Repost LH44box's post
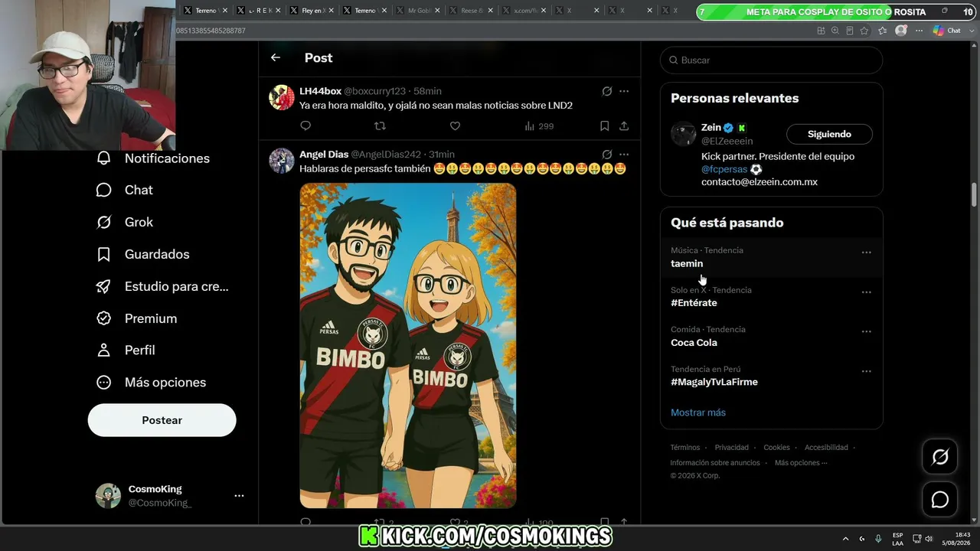The image size is (980, 551). click(x=380, y=126)
